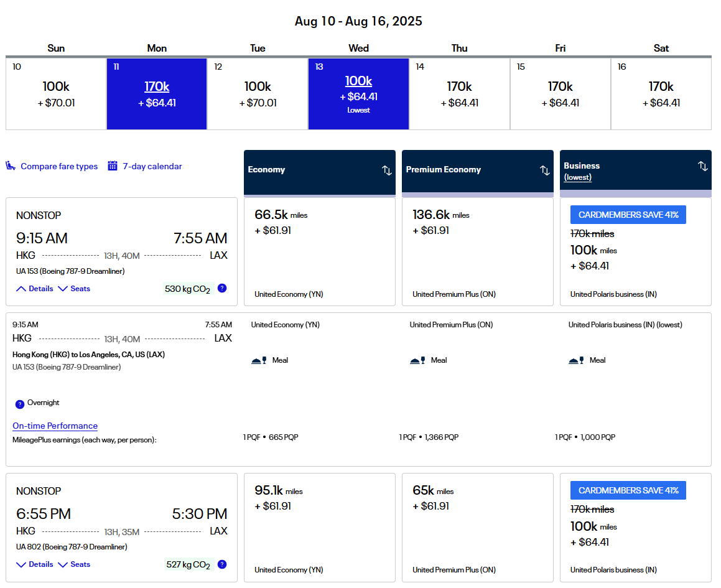Click the meal icon under United Economy (YN)
The height and width of the screenshot is (588, 721).
(259, 360)
